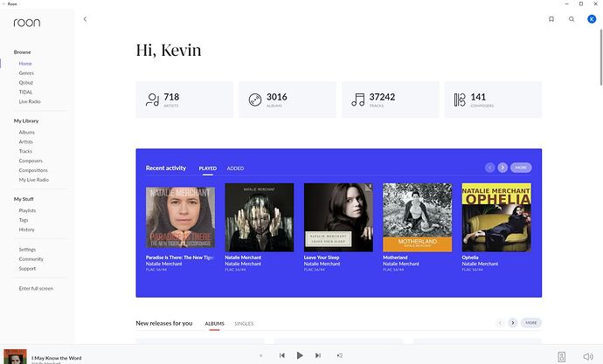Click the play button
This screenshot has width=603, height=364.
coord(300,355)
